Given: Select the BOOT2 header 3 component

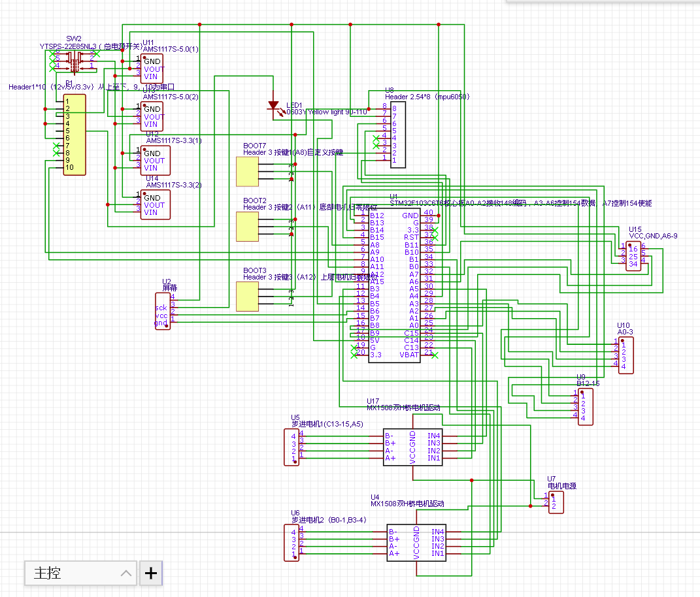Looking at the screenshot, I should pyautogui.click(x=247, y=227).
